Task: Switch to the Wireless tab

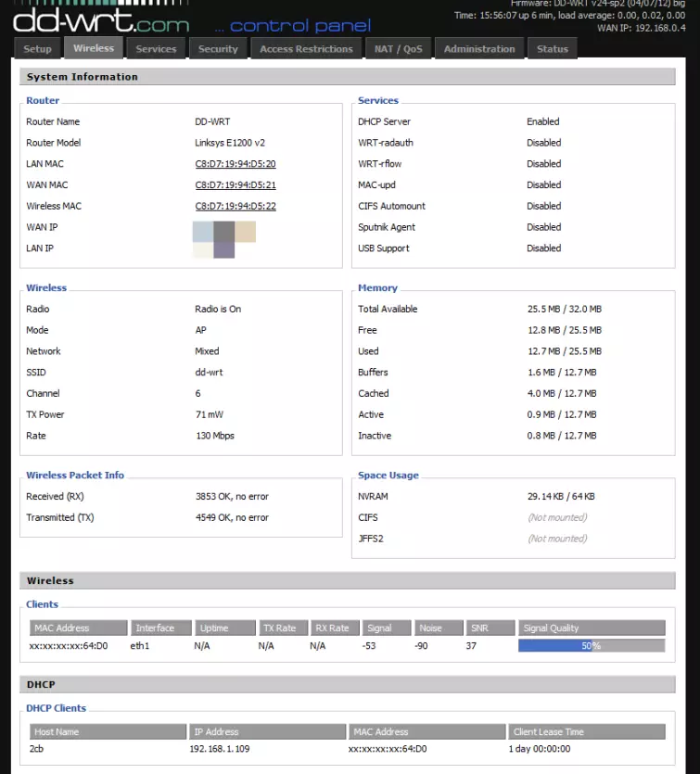Action: click(x=94, y=48)
